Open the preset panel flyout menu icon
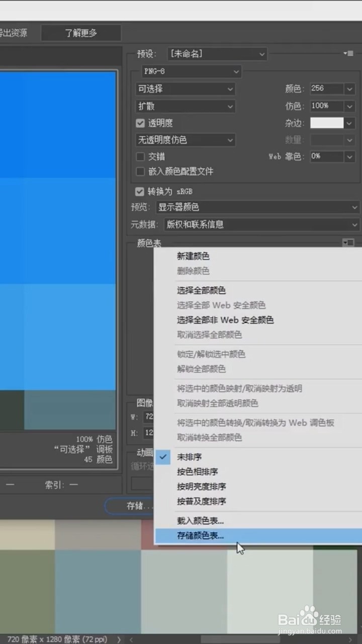 pos(348,53)
